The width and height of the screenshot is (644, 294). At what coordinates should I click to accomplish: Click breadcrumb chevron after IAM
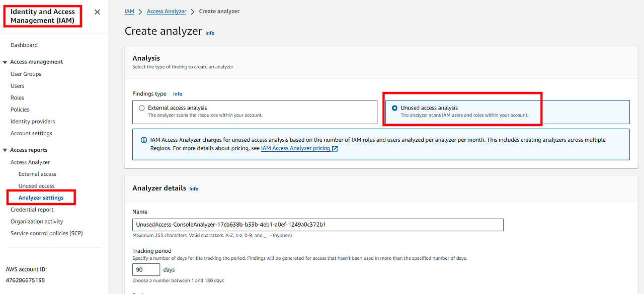pos(140,12)
